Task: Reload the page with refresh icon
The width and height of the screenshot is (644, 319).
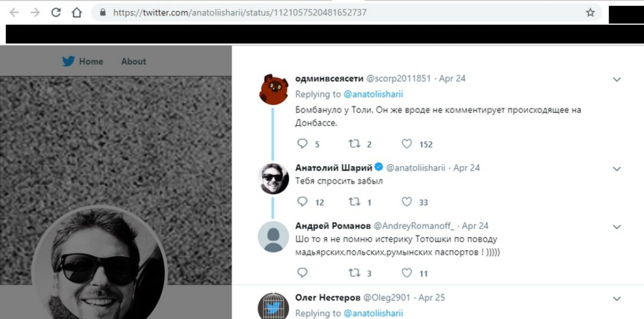Action: (x=56, y=12)
